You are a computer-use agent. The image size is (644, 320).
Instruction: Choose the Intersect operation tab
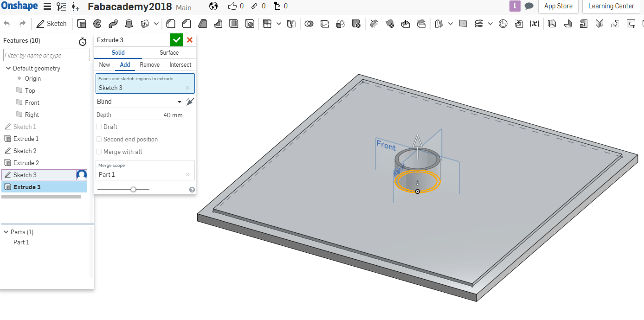pos(180,64)
